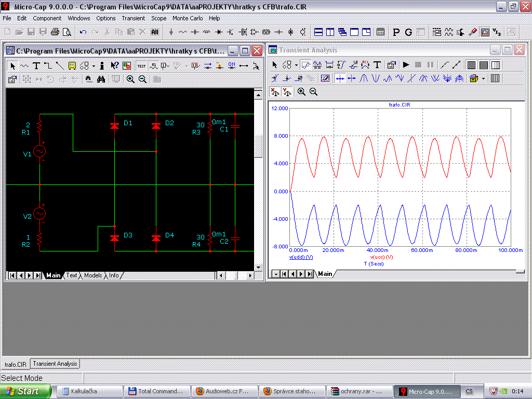Viewport: 532px width, 399px height.
Task: Open the Transient menu
Action: (134, 18)
